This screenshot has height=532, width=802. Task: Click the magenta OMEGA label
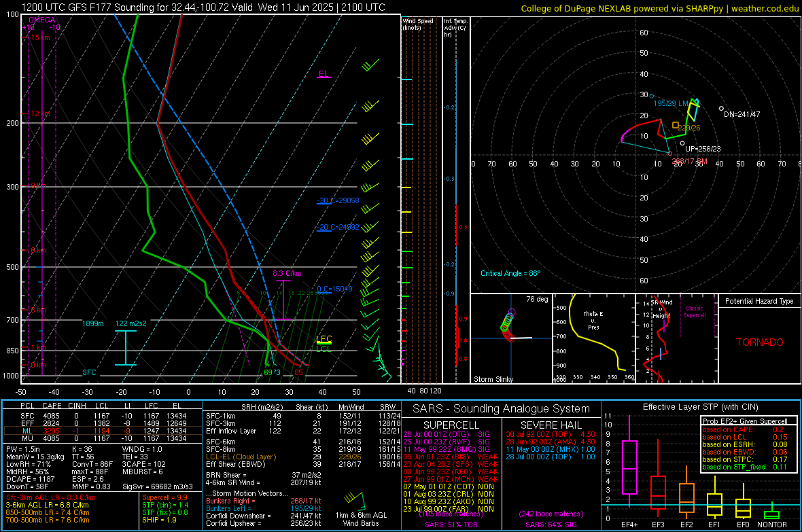[42, 20]
